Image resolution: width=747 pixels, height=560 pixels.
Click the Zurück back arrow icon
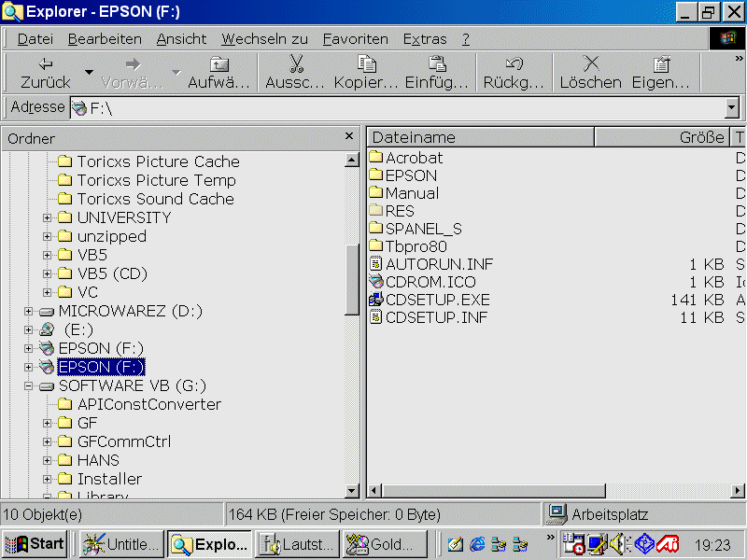[45, 63]
